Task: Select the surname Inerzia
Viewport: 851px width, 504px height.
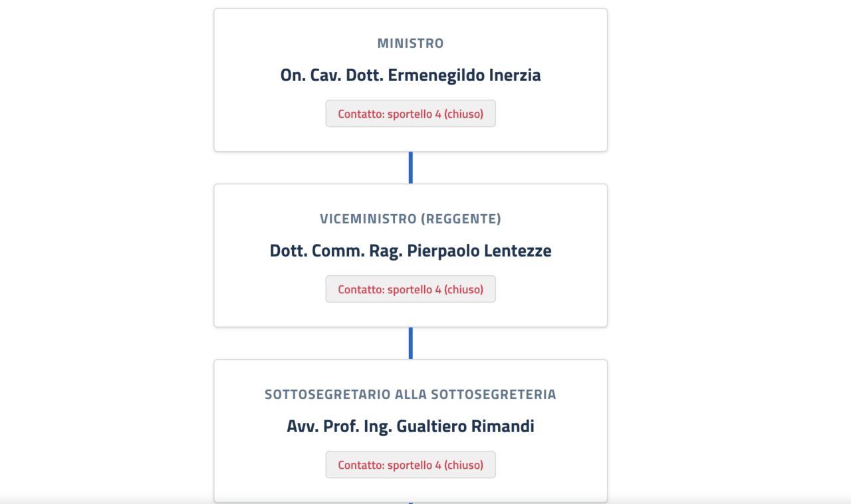Action: [x=515, y=75]
